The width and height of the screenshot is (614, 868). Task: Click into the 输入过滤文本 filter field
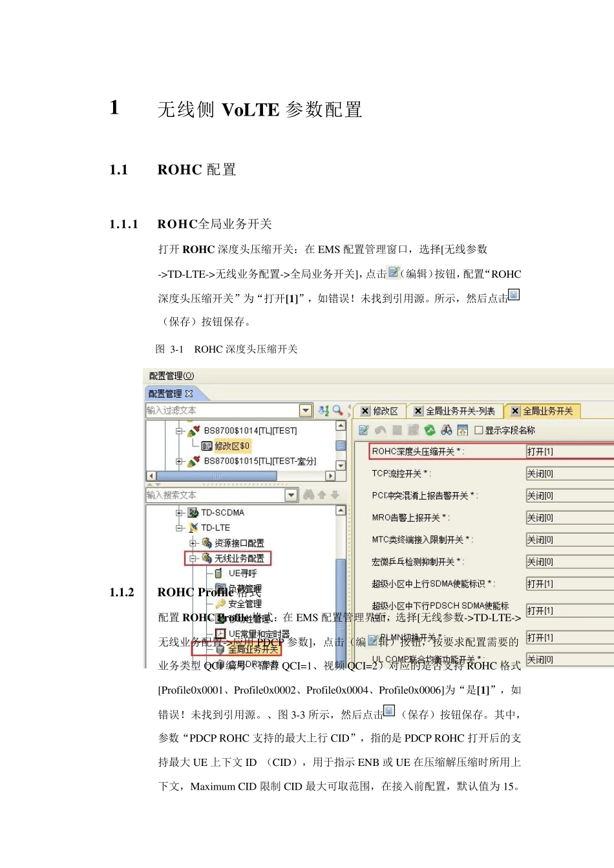coord(222,410)
